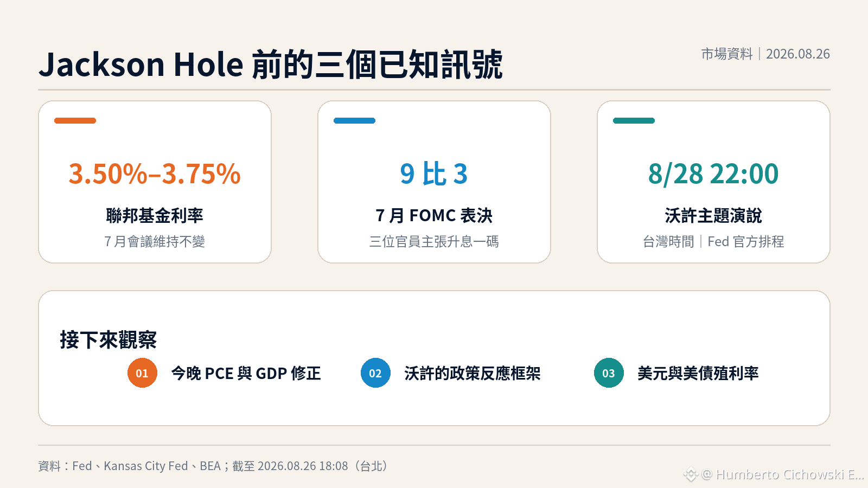Click the Humberto Cichowski watermark text
Viewport: 868px width, 488px height.
(x=783, y=474)
